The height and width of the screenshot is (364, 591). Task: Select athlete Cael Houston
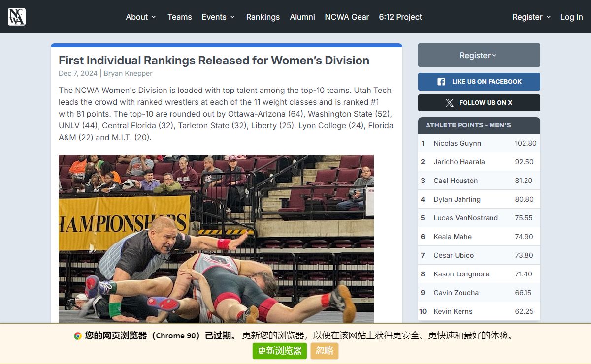[x=456, y=181]
